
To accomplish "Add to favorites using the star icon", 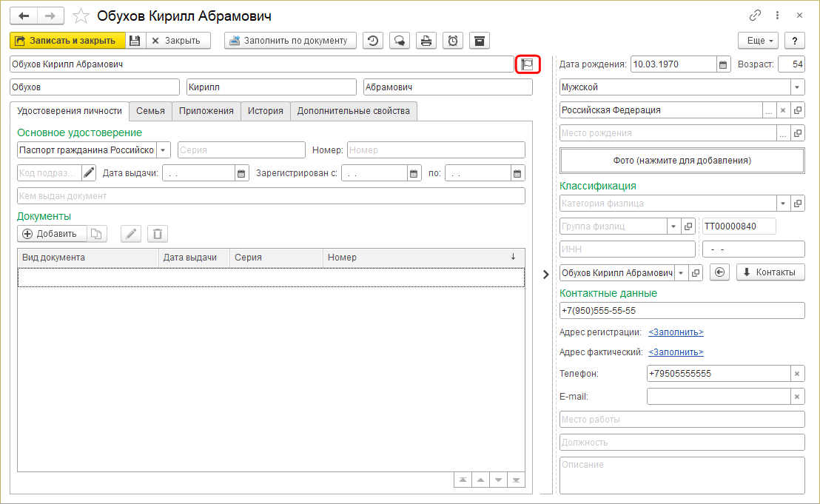I will [81, 16].
